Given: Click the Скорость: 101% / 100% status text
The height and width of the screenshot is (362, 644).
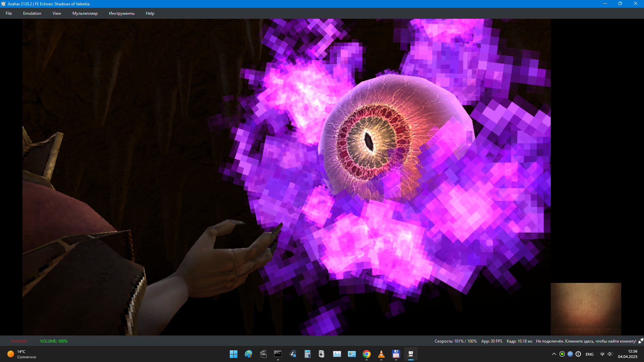Looking at the screenshot, I should (455, 341).
